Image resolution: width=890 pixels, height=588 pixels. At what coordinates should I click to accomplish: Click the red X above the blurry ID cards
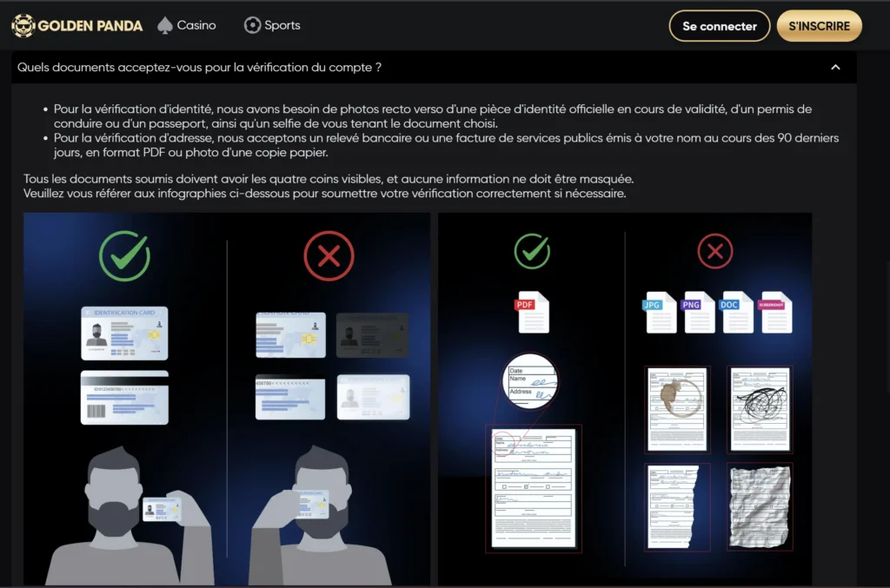pos(329,255)
